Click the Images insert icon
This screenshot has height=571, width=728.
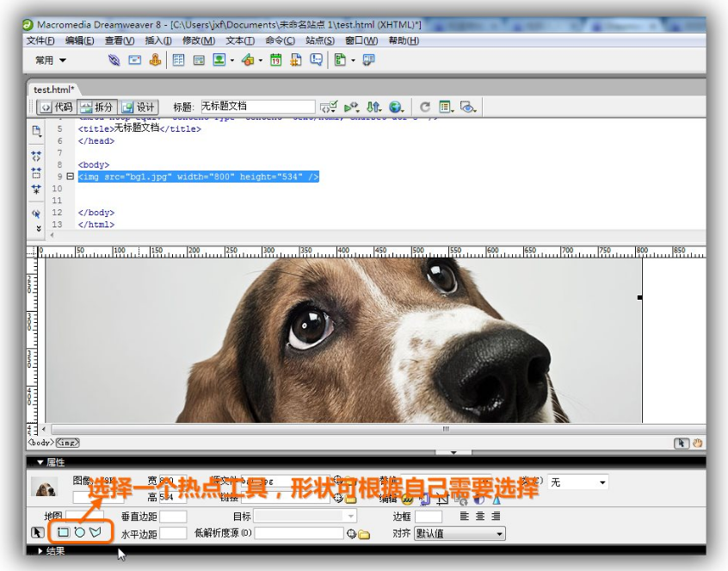[x=219, y=60]
